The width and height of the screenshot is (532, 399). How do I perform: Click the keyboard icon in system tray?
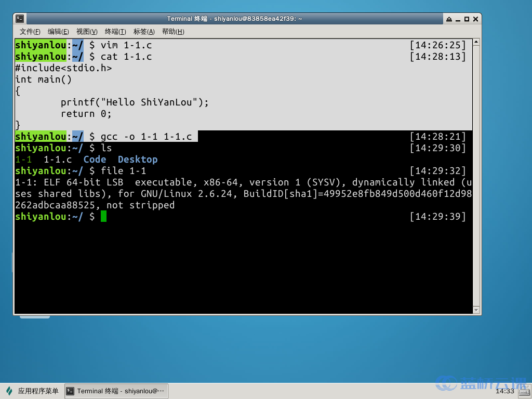click(524, 391)
